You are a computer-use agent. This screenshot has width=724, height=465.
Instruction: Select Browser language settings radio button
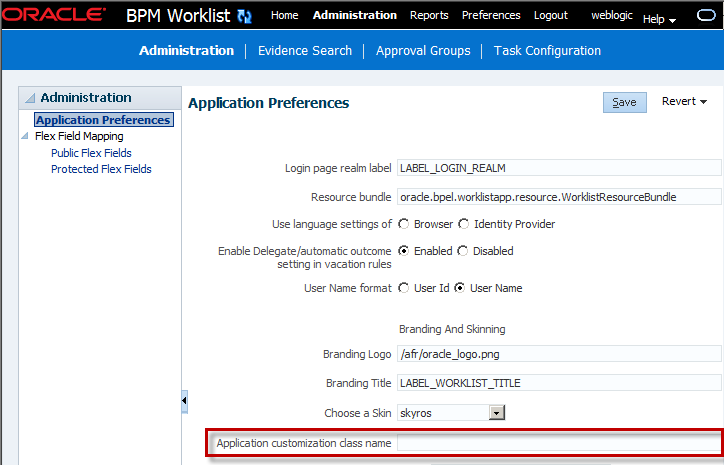pos(404,224)
